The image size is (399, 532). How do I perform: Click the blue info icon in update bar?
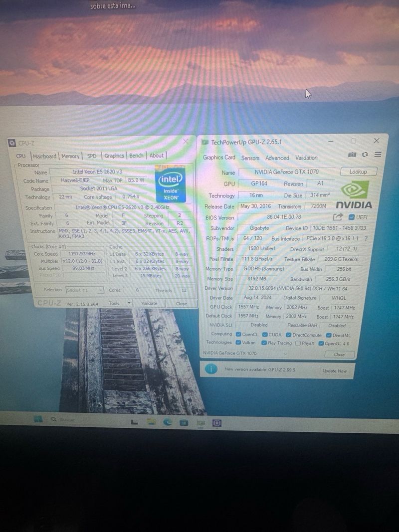click(211, 369)
